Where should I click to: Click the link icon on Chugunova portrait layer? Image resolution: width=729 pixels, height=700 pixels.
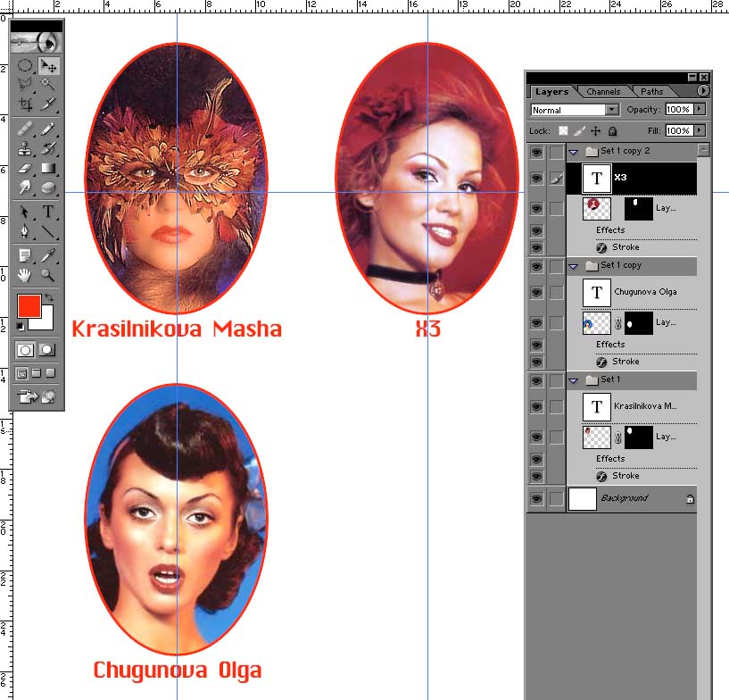tap(617, 323)
